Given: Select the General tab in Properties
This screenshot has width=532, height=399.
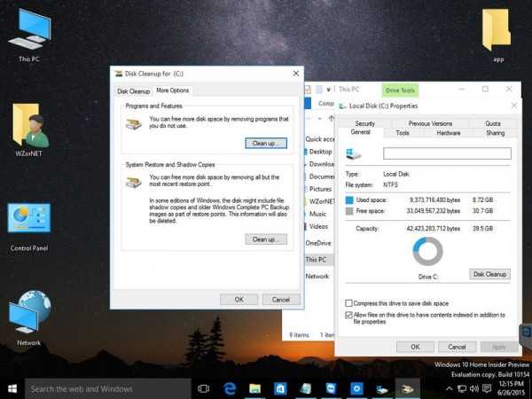Looking at the screenshot, I should [360, 132].
